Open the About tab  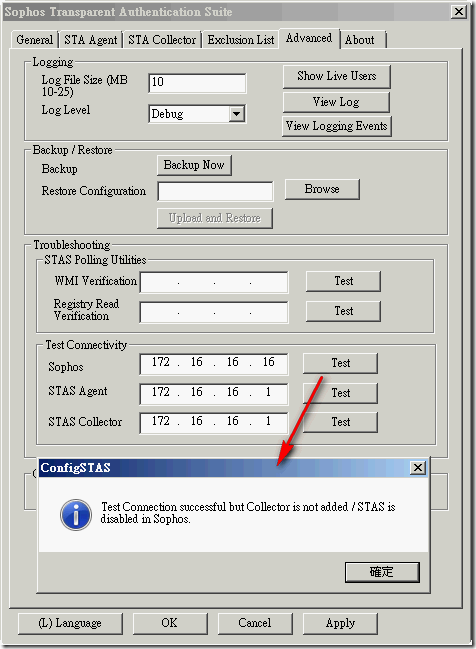click(x=362, y=40)
